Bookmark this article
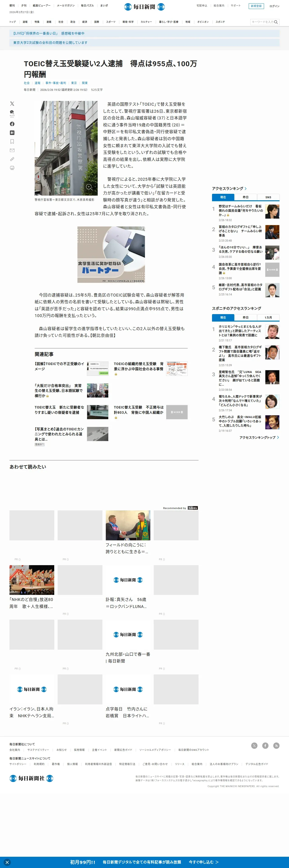Screen dimensions: 289x868 point(12,142)
